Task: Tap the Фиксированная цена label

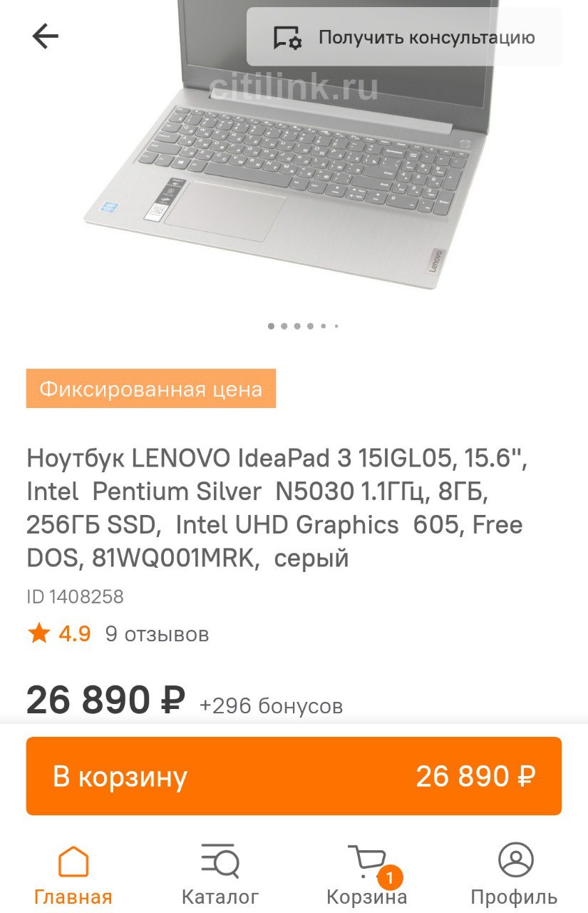Action: pyautogui.click(x=151, y=389)
